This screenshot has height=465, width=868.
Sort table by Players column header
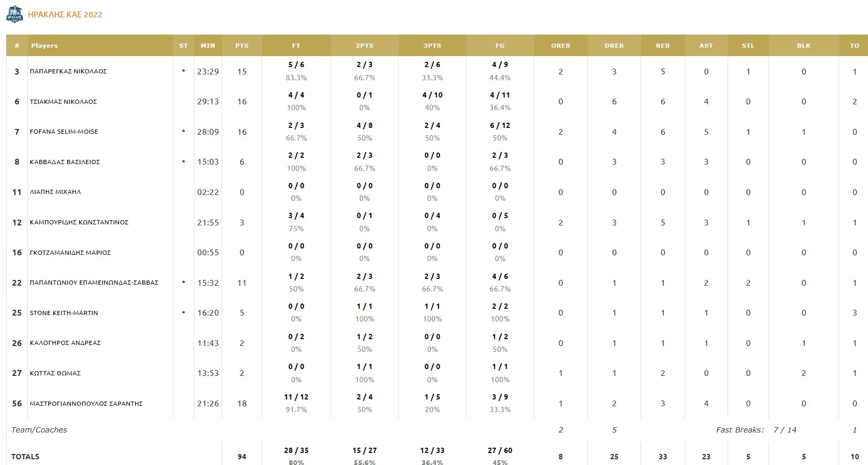pyautogui.click(x=45, y=46)
